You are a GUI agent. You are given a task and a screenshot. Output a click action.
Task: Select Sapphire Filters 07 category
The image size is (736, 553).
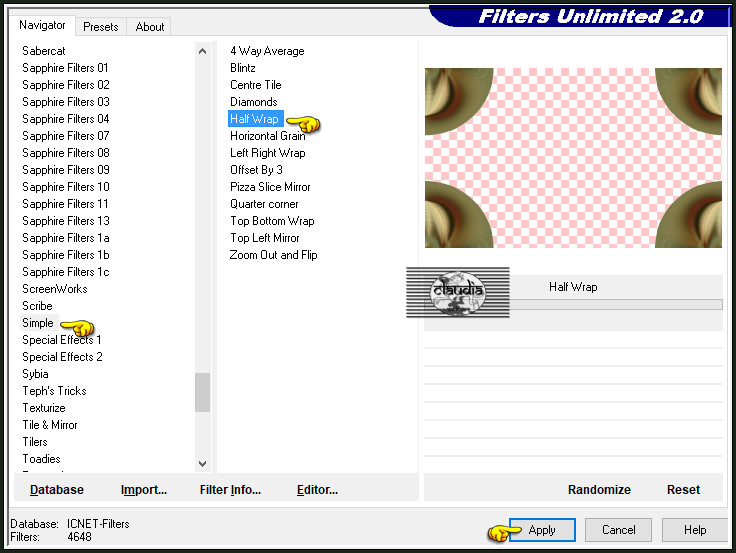pos(66,136)
